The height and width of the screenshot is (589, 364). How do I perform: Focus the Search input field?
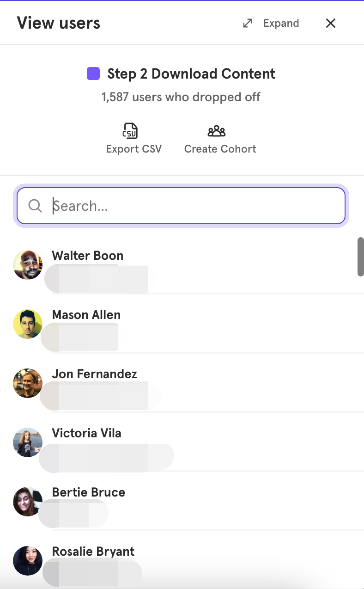pos(181,206)
